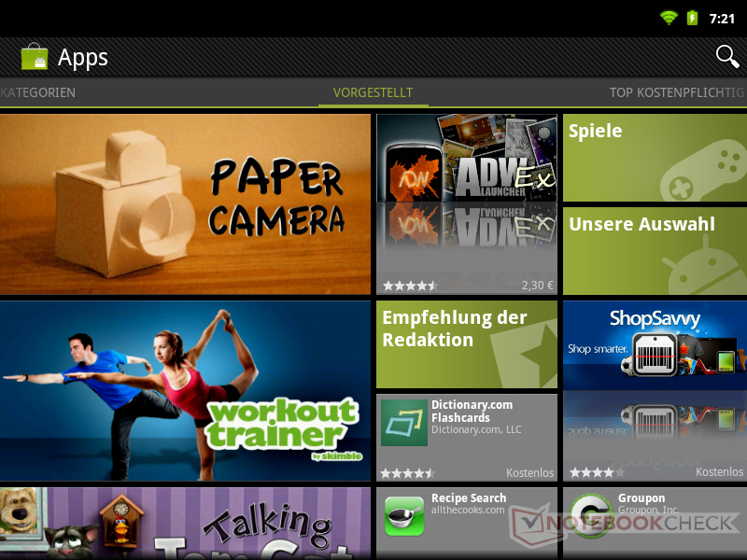Viewport: 747px width, 560px height.
Task: Tap the search magnifier icon
Action: coord(727,57)
